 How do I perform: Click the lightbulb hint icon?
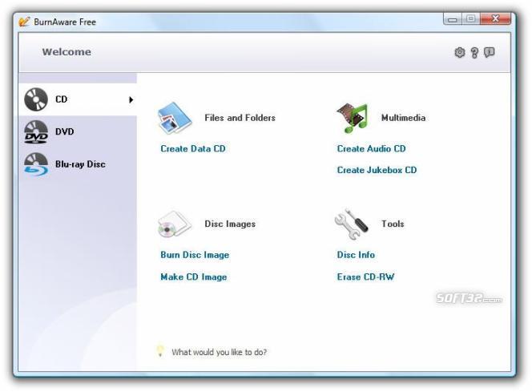pyautogui.click(x=159, y=351)
